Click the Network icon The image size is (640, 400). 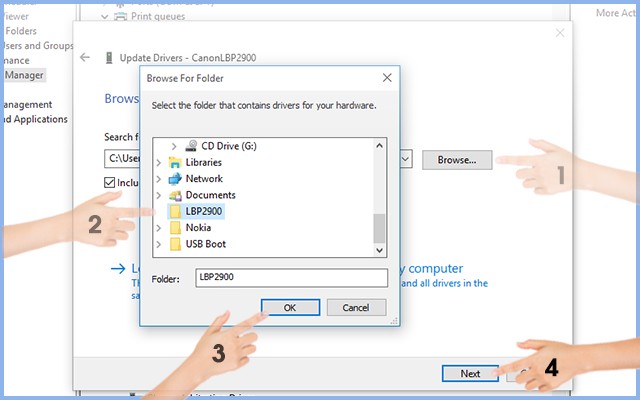tap(175, 179)
